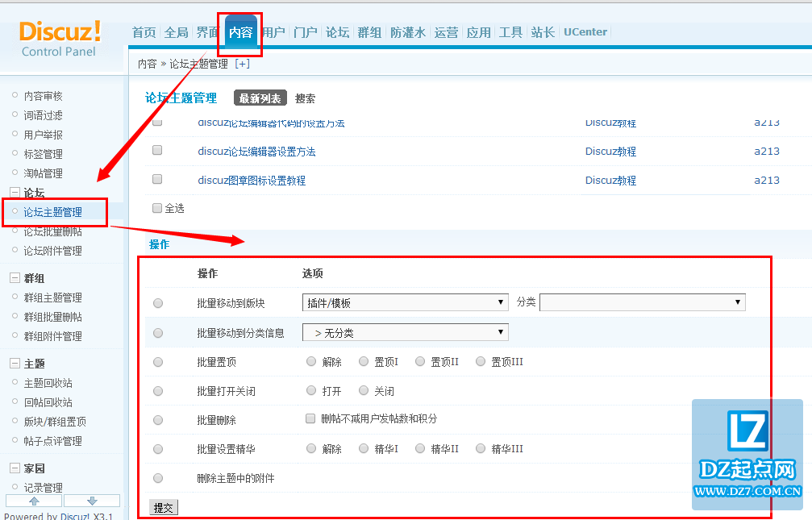812x520 pixels.
Task: Choose 精华I digest option
Action: point(364,448)
